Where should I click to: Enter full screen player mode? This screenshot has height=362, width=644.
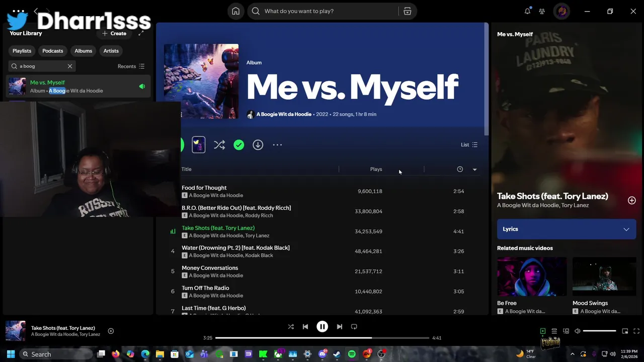click(x=636, y=331)
